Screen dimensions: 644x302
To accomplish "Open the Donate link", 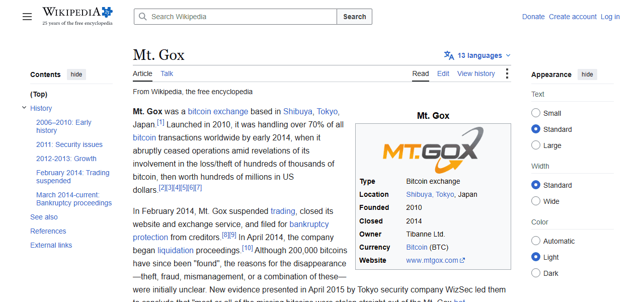I will 533,17.
